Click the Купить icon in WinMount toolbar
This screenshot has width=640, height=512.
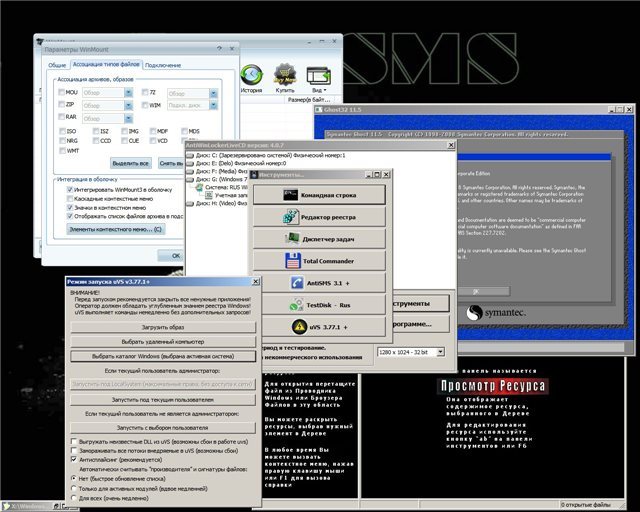285,78
